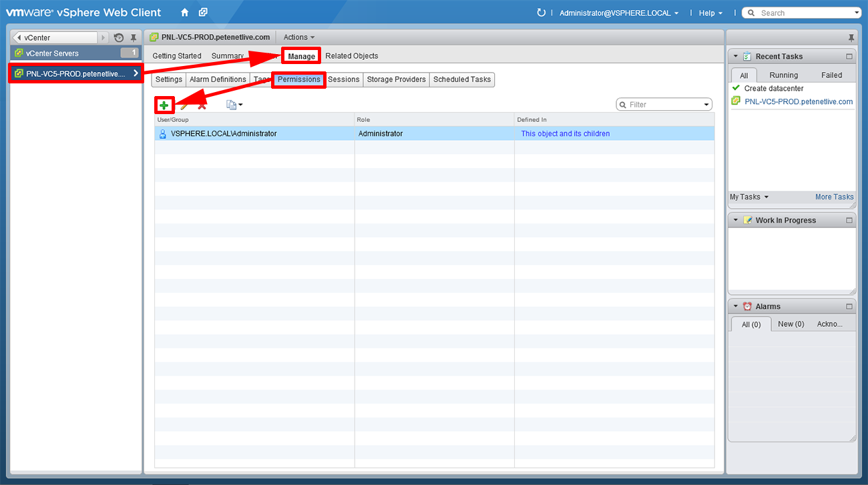Image resolution: width=868 pixels, height=485 pixels.
Task: Pop out the Recent Tasks panel
Action: point(849,56)
